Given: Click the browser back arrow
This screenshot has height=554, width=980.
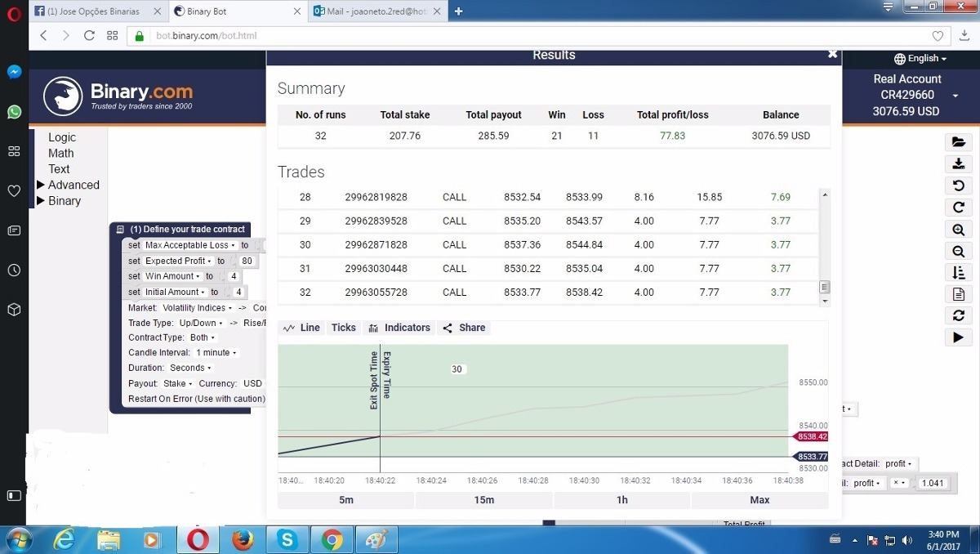Looking at the screenshot, I should point(43,36).
